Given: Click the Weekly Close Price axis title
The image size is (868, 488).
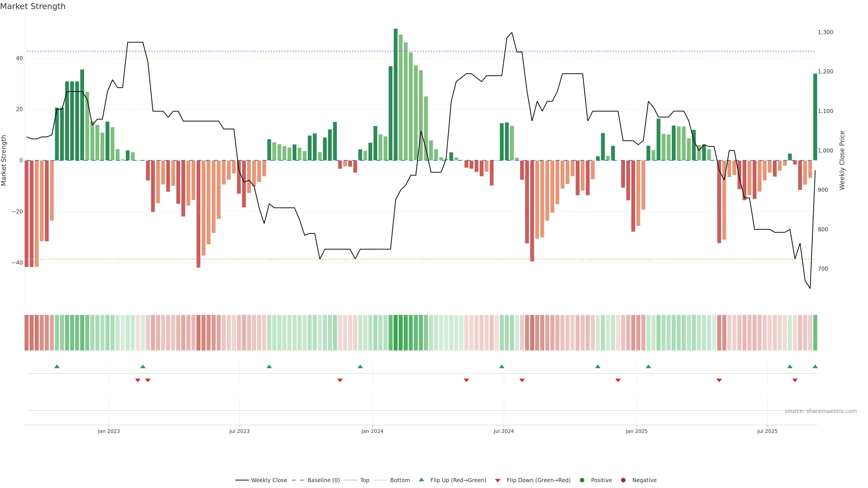Looking at the screenshot, I should click(x=842, y=160).
